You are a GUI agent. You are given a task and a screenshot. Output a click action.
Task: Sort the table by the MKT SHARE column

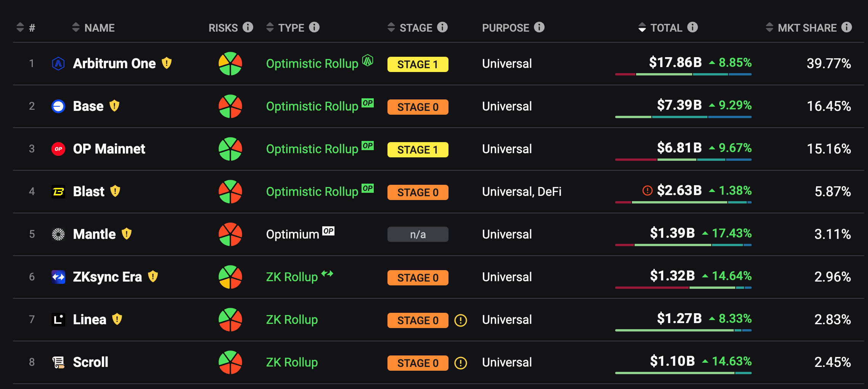(801, 27)
